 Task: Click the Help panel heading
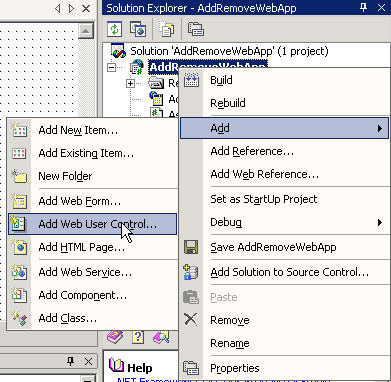(139, 368)
